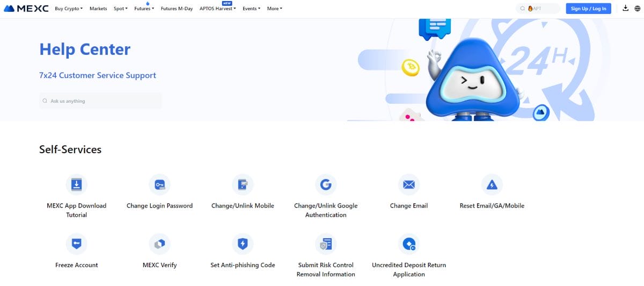
Task: Expand the Events dropdown menu
Action: pos(251,9)
